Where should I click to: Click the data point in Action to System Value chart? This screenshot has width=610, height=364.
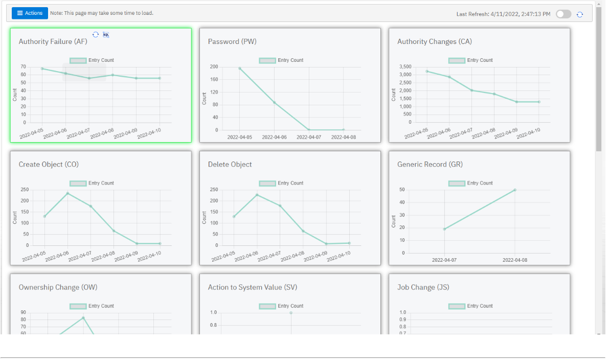(291, 313)
